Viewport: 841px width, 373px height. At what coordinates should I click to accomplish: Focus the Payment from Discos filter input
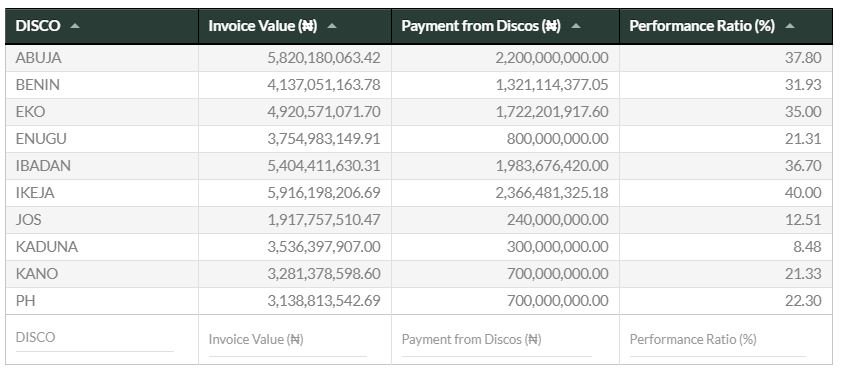click(x=497, y=340)
